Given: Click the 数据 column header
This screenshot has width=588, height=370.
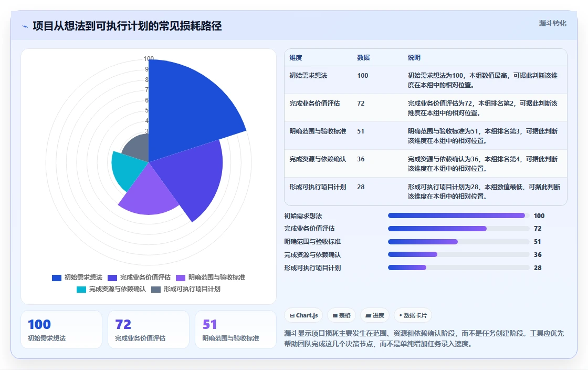Looking at the screenshot, I should [x=363, y=57].
